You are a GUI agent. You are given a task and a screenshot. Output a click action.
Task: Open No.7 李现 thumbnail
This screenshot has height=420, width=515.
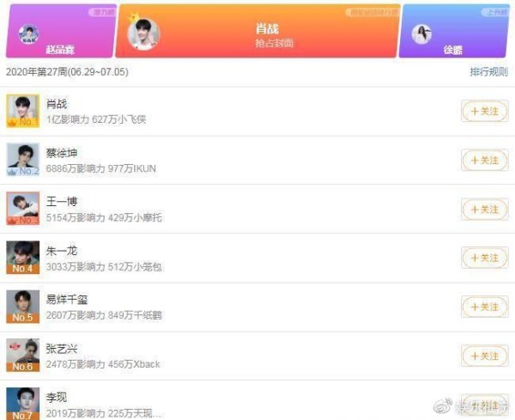coord(22,404)
